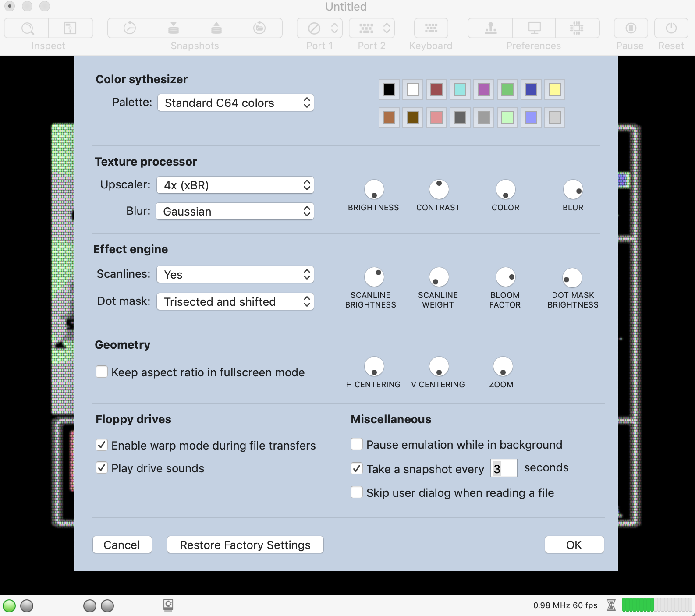Click the brown color swatch
Viewport: 695px width, 616px height.
pos(413,117)
